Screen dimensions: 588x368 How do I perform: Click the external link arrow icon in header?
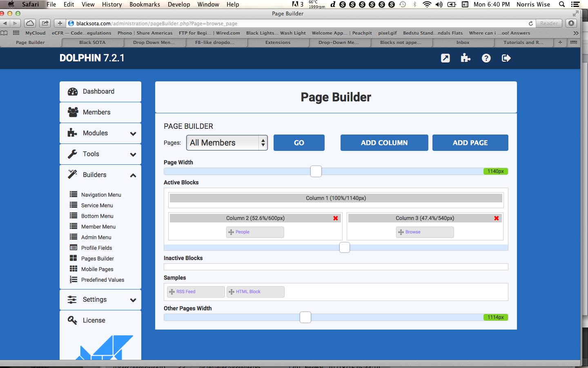(x=445, y=58)
